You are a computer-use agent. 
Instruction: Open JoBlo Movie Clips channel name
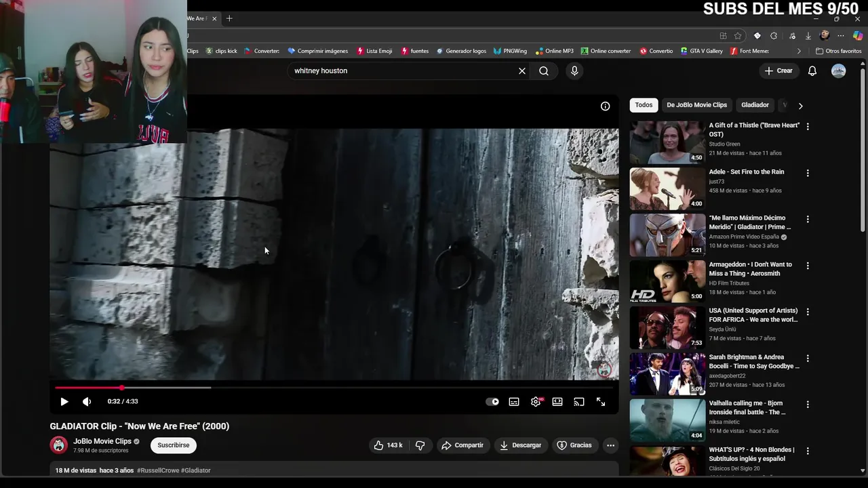pos(102,441)
